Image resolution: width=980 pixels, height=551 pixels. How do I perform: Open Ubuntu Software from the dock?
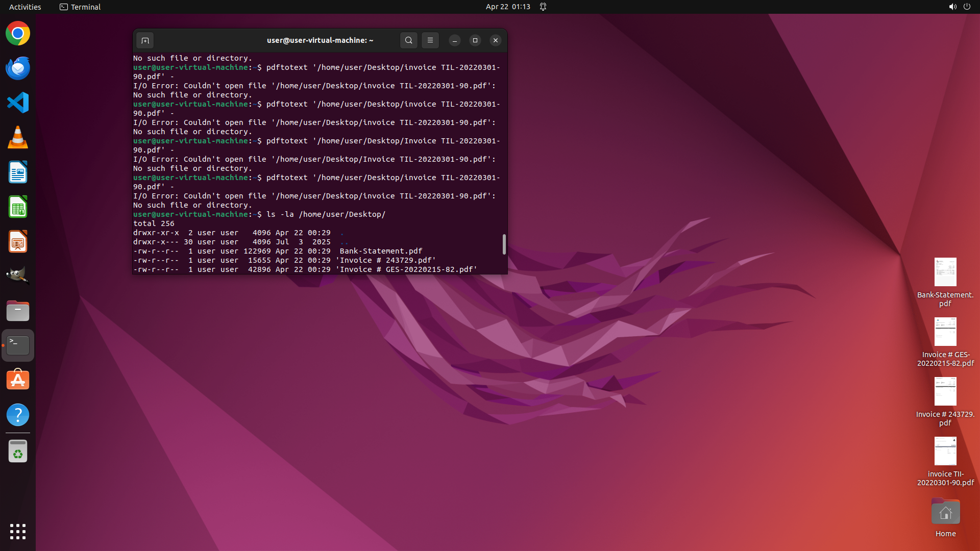pyautogui.click(x=18, y=380)
